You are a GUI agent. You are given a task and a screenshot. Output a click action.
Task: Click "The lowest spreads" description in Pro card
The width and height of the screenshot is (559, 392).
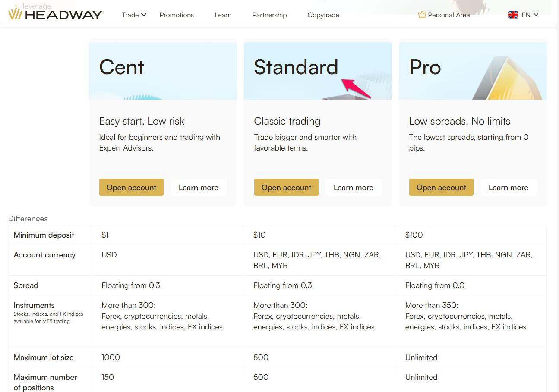coord(469,143)
